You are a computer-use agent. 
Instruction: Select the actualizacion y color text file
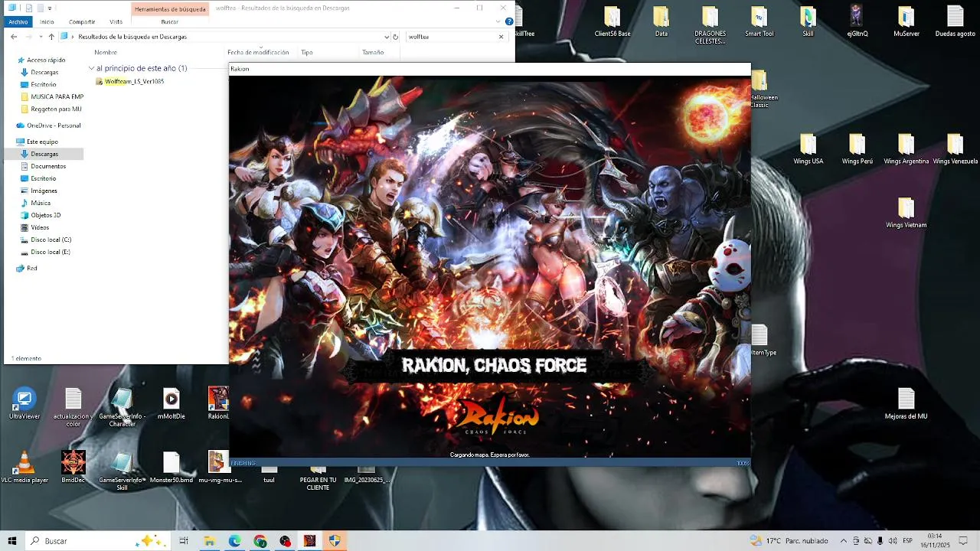pos(73,407)
